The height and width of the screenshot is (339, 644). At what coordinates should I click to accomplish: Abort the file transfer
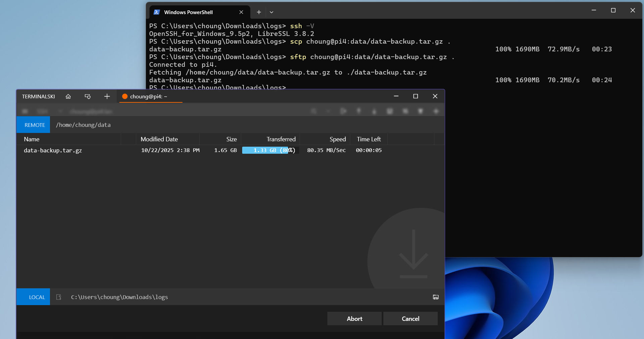click(354, 319)
